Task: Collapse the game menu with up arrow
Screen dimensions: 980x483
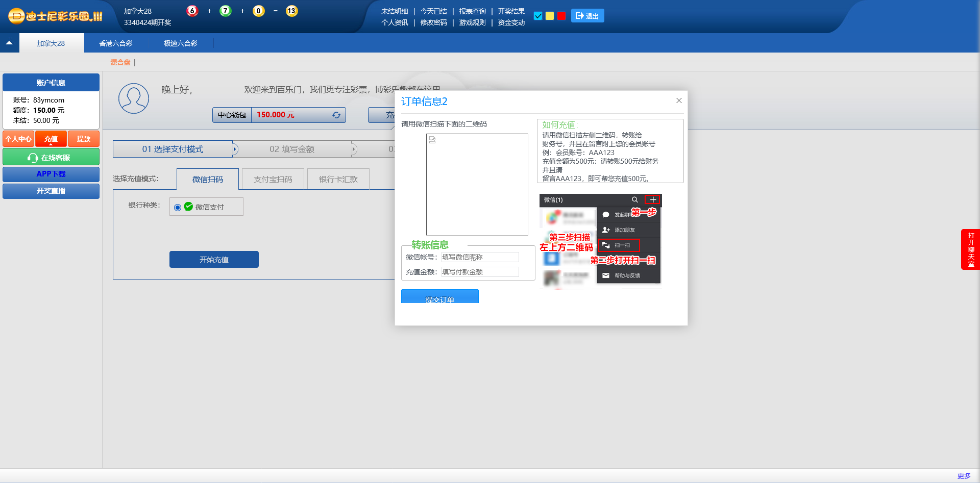Action: (x=9, y=43)
